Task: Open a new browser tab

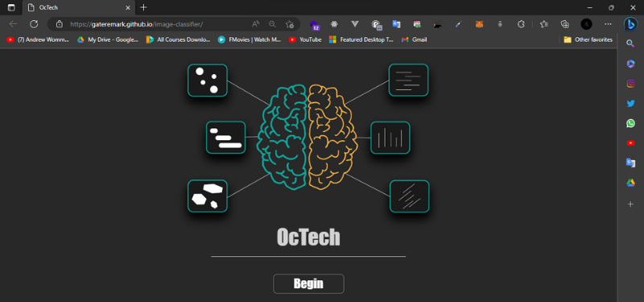Action: [143, 7]
